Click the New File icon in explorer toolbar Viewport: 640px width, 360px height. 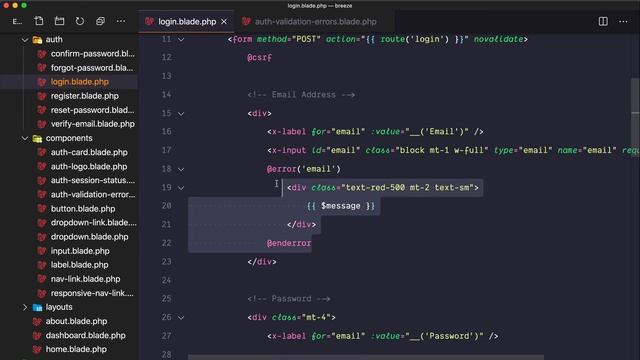(39, 21)
